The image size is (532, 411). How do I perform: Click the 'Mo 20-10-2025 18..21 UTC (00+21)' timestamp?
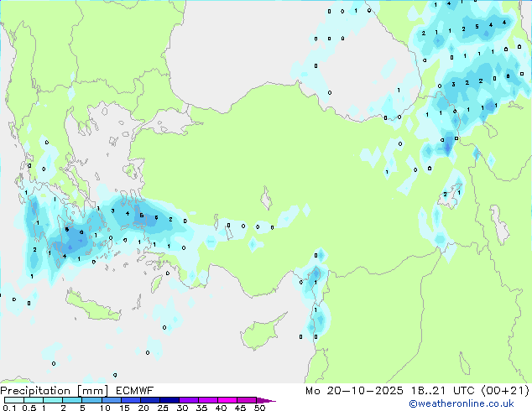pyautogui.click(x=417, y=391)
